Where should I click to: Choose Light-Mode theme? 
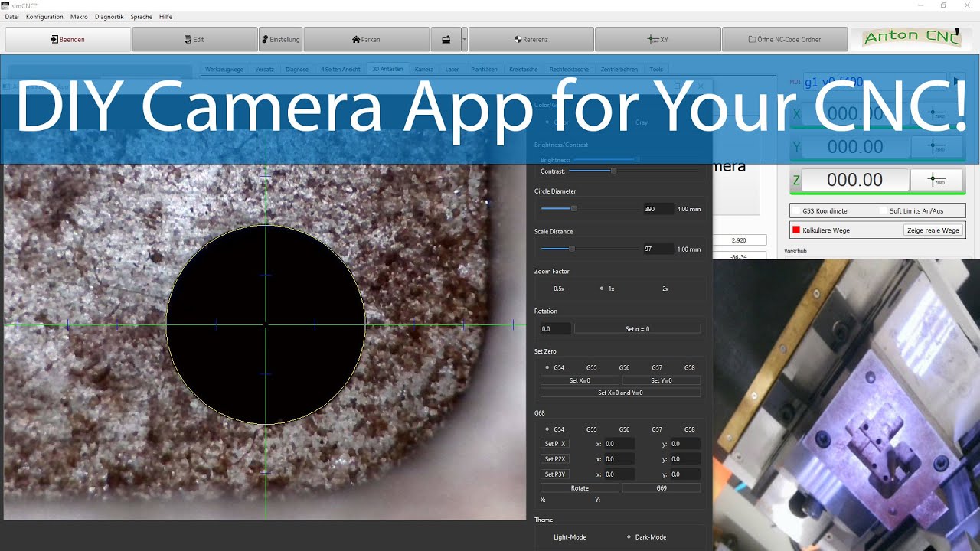(x=570, y=537)
